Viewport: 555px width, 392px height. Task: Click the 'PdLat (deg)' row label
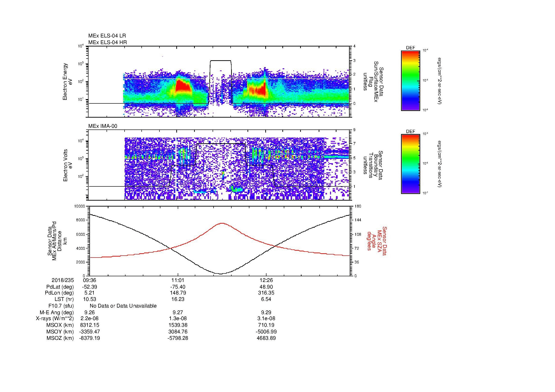coord(60,287)
